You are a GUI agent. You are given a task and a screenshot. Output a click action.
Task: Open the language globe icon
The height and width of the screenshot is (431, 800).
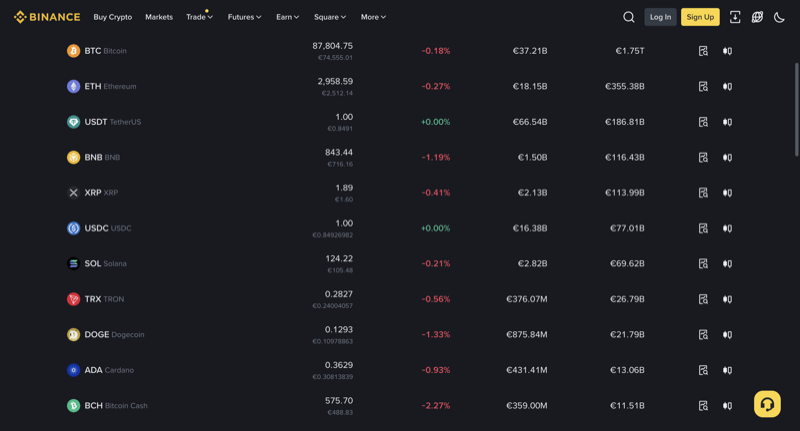[x=757, y=17]
